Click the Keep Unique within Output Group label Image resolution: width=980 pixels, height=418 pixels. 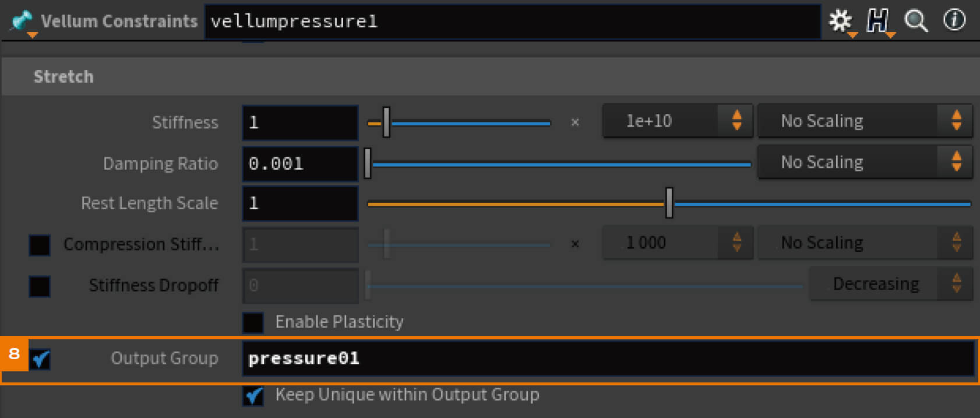click(407, 395)
